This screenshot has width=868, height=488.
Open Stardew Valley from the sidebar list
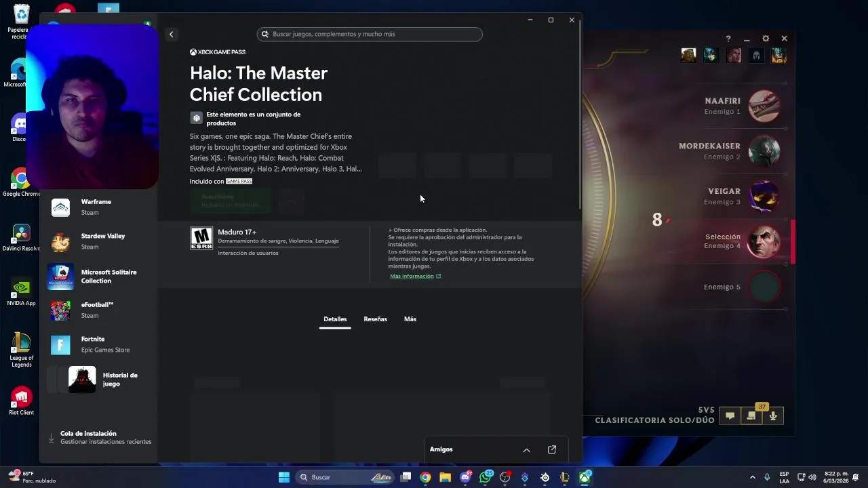point(98,241)
